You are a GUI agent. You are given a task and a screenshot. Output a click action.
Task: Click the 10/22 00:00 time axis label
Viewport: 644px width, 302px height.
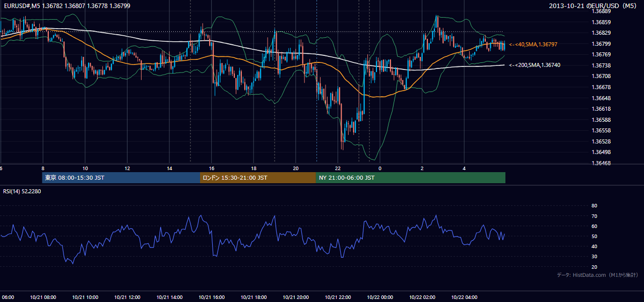click(x=380, y=297)
